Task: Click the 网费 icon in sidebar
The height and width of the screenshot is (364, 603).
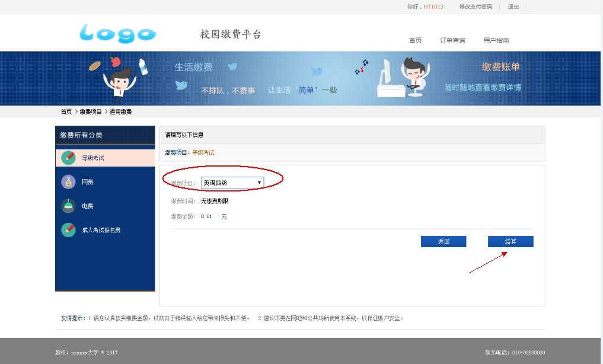Action: coord(68,182)
